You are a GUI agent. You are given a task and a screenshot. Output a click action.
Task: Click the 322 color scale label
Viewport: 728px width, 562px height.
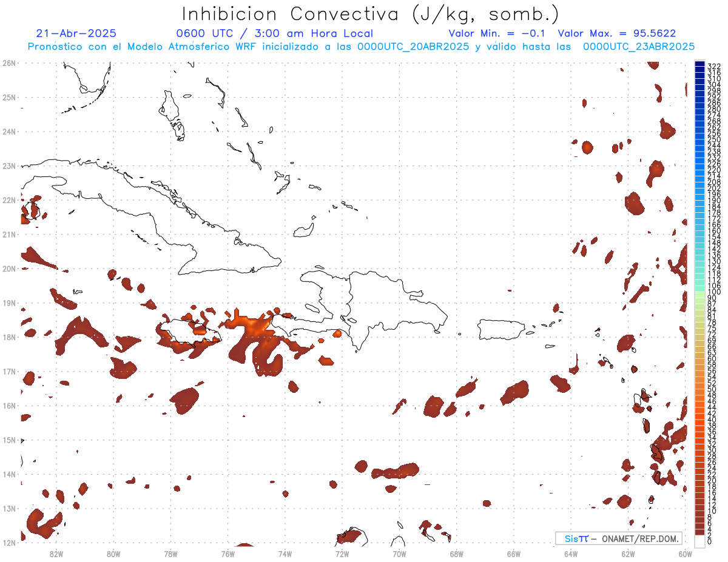[714, 66]
